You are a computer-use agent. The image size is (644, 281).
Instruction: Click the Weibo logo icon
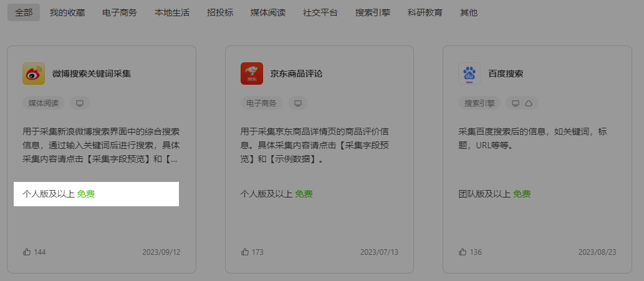point(34,74)
